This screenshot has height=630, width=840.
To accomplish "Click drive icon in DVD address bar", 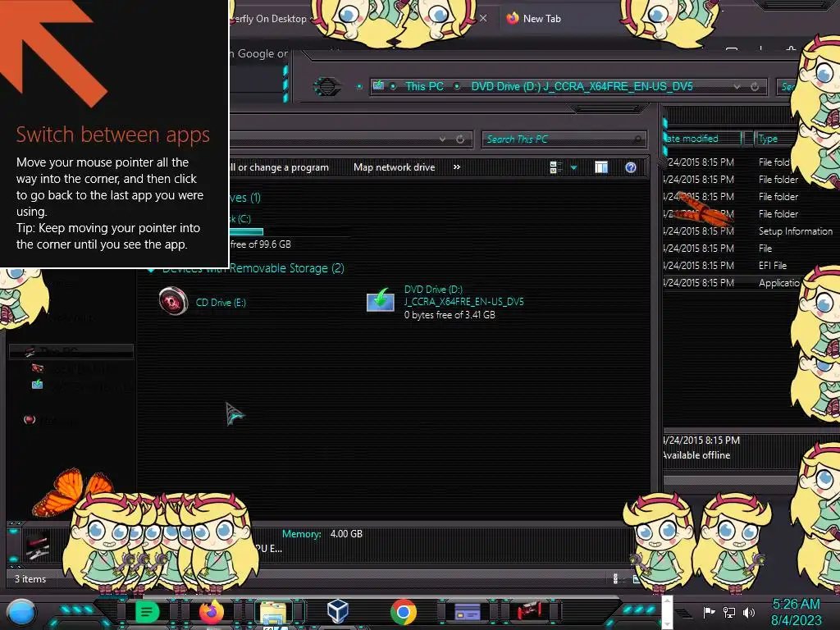I will (x=379, y=85).
